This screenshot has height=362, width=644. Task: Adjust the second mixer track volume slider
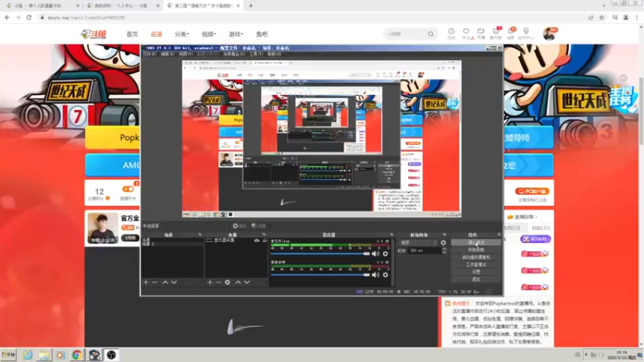pyautogui.click(x=320, y=275)
